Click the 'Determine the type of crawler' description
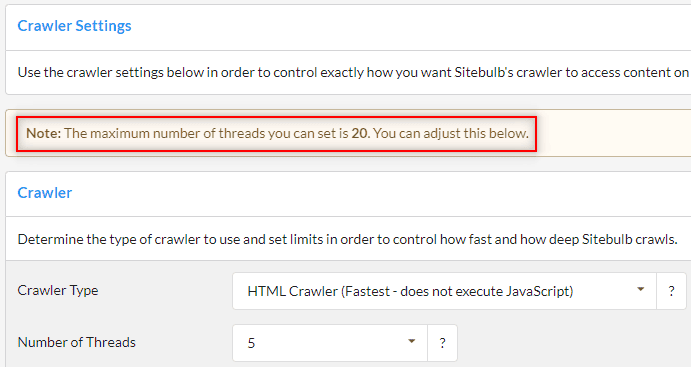The image size is (691, 367). (347, 239)
